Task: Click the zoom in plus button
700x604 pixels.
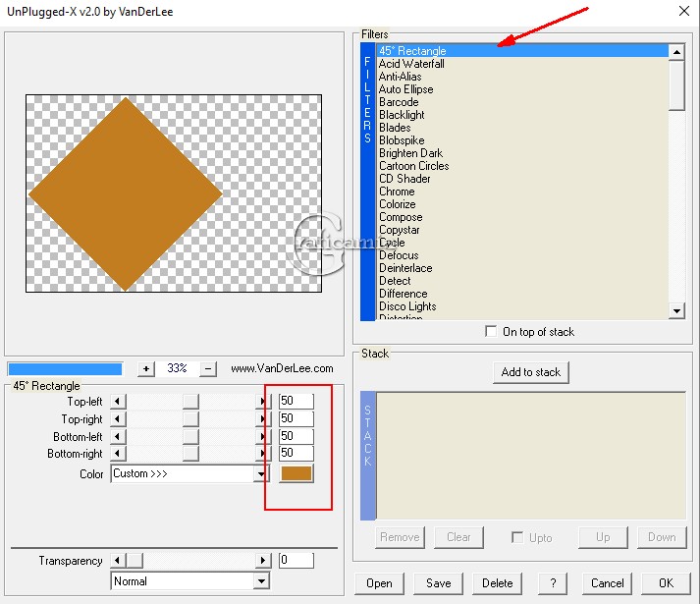Action: click(x=145, y=369)
